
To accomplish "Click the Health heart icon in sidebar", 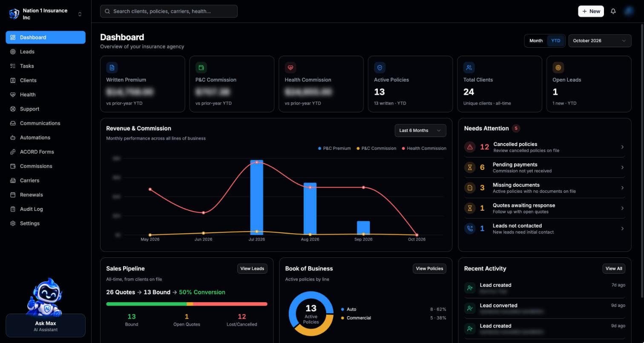I will pyautogui.click(x=13, y=94).
